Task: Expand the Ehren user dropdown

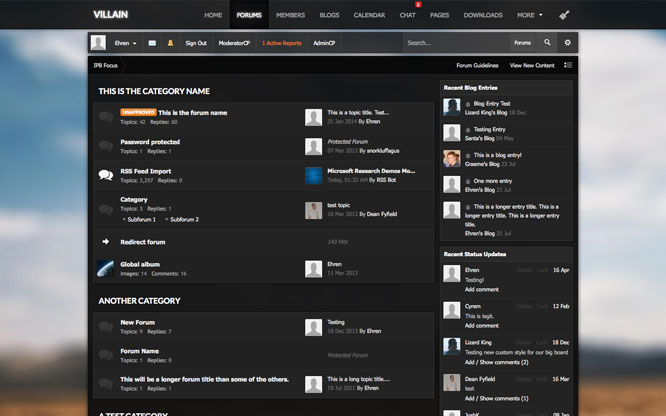Action: [126, 43]
